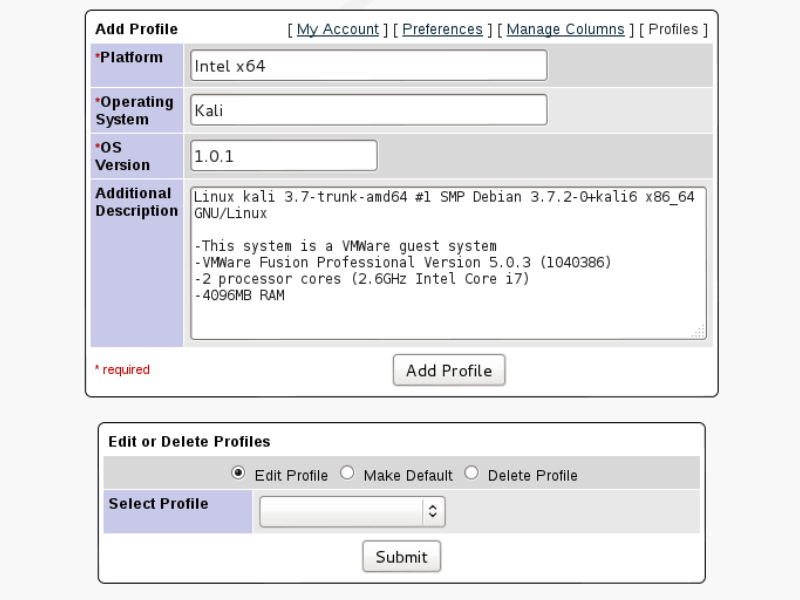Screen dimensions: 800x600
Task: Click the Add Profile section heading
Action: 136,29
